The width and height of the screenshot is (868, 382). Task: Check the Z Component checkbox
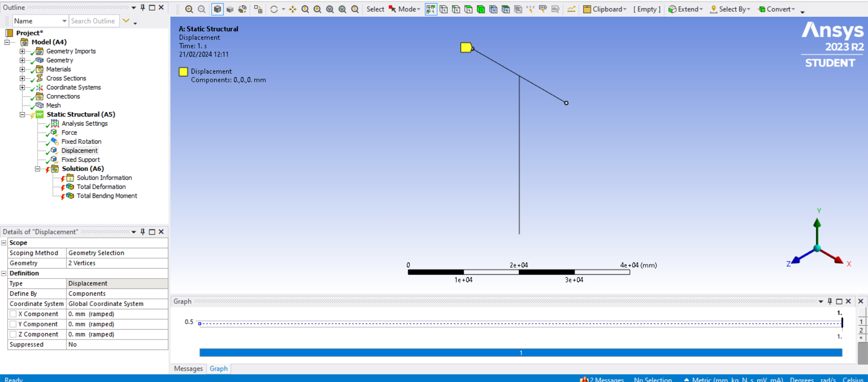[x=13, y=334]
